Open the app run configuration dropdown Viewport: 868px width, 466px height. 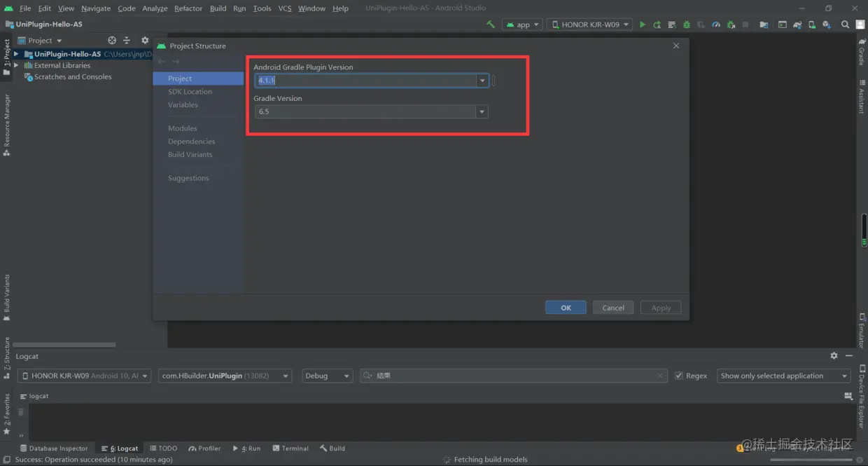[524, 25]
